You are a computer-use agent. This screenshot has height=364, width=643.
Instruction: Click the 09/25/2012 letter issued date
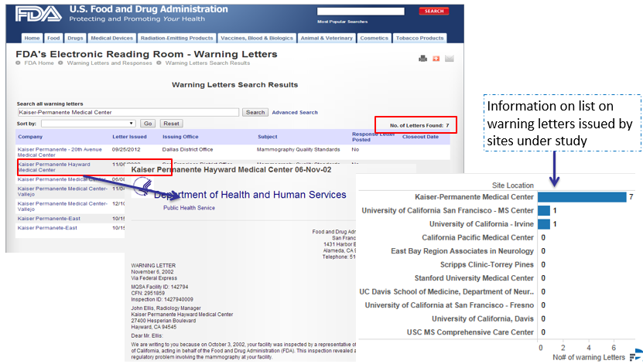pyautogui.click(x=126, y=149)
